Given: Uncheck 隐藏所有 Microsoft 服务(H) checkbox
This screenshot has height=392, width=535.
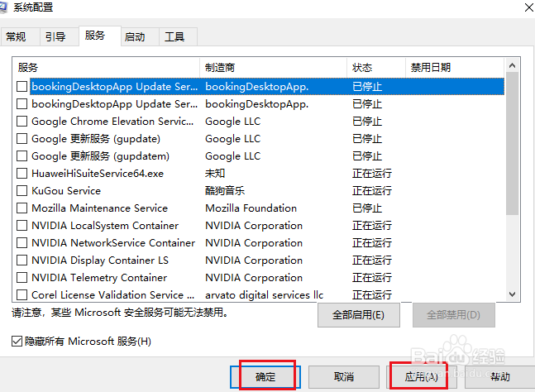Looking at the screenshot, I should 17,342.
